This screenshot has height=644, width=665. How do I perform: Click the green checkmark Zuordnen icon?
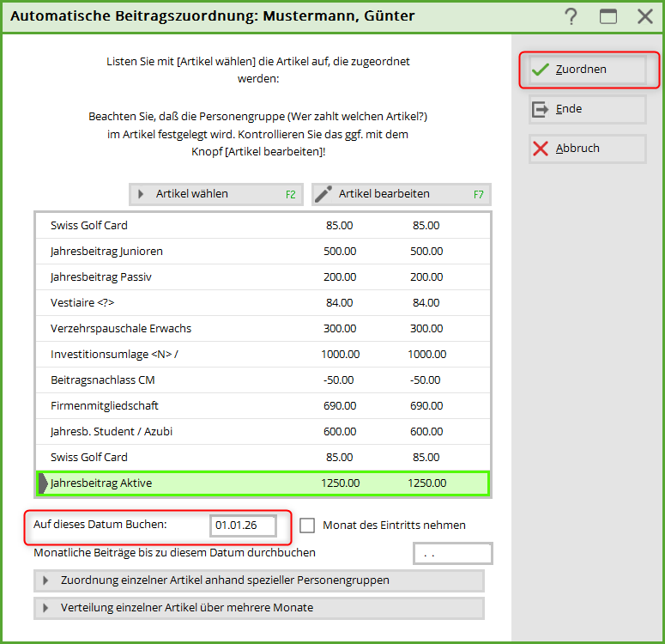[541, 70]
